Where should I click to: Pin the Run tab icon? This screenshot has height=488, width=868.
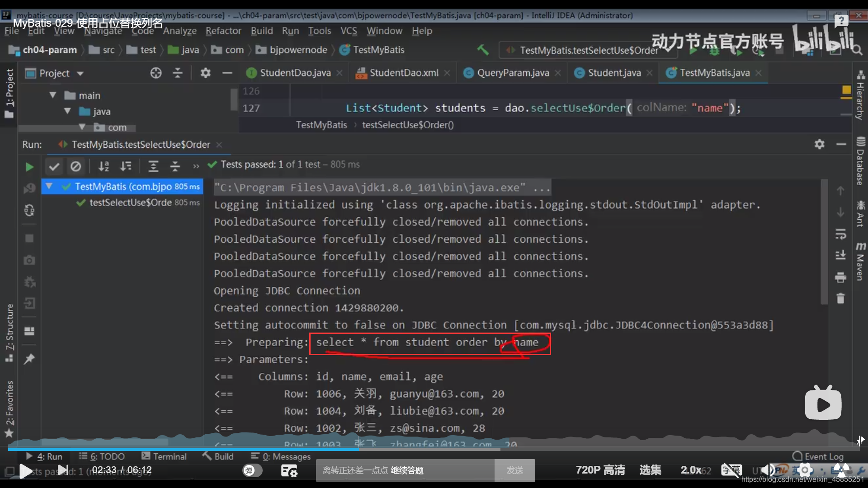(x=29, y=359)
